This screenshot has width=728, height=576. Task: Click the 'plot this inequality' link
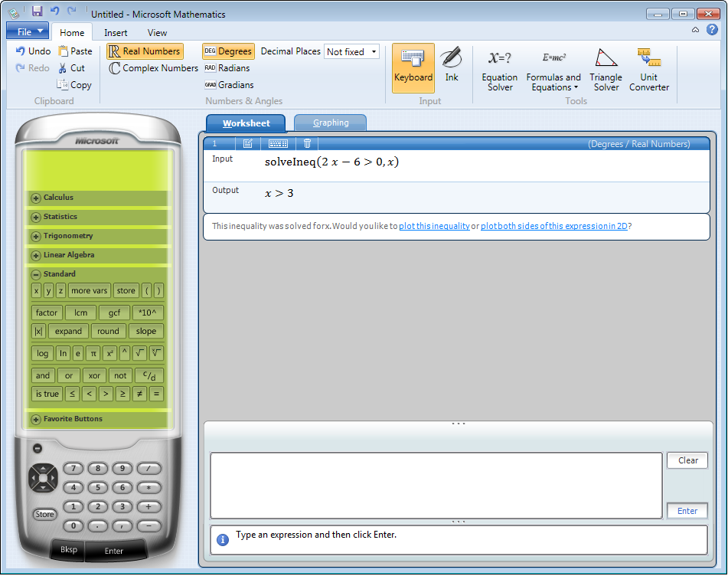(x=434, y=226)
